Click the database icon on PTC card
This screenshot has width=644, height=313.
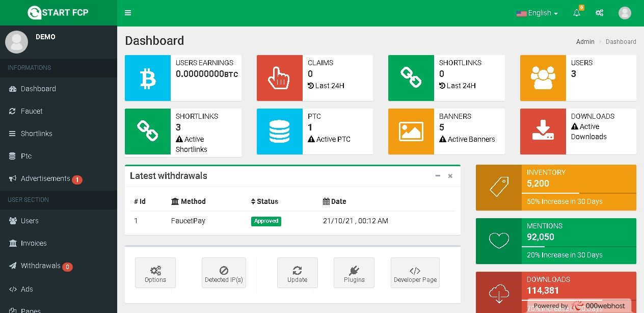click(x=279, y=132)
